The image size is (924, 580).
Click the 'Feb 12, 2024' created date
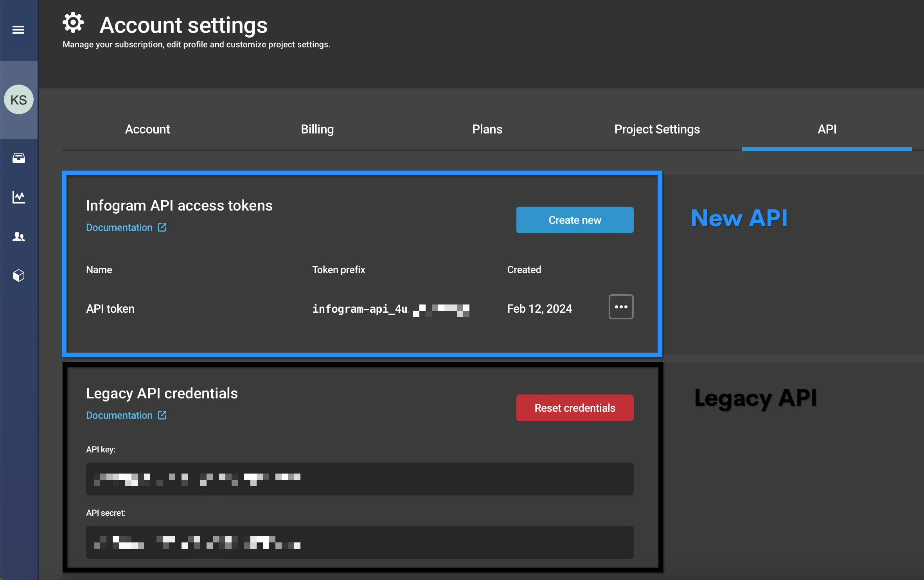[539, 309]
